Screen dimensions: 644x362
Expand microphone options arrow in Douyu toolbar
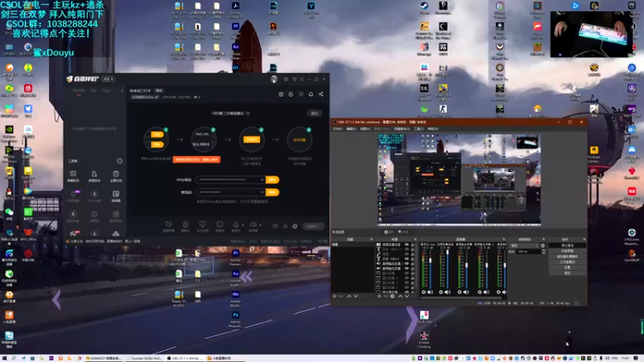tap(243, 225)
